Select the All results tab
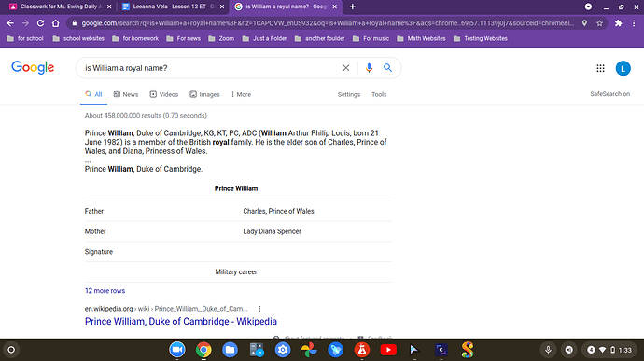Viewport: 644px width, 361px height. [x=93, y=94]
